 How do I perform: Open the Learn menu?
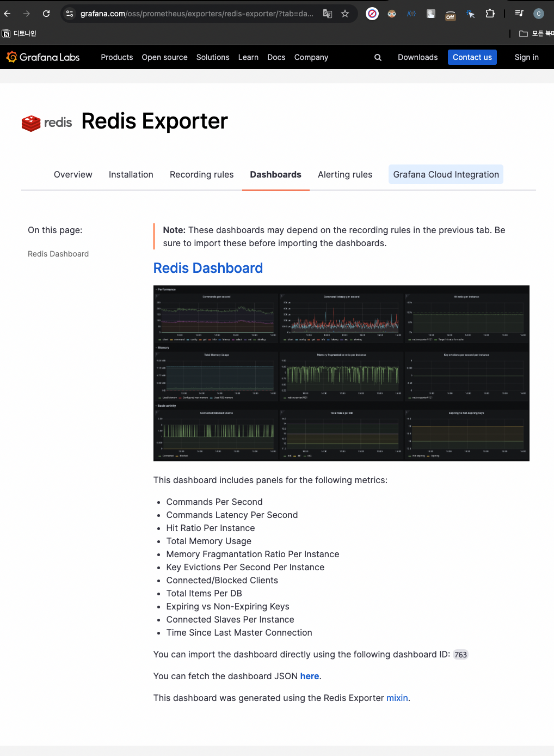point(248,57)
